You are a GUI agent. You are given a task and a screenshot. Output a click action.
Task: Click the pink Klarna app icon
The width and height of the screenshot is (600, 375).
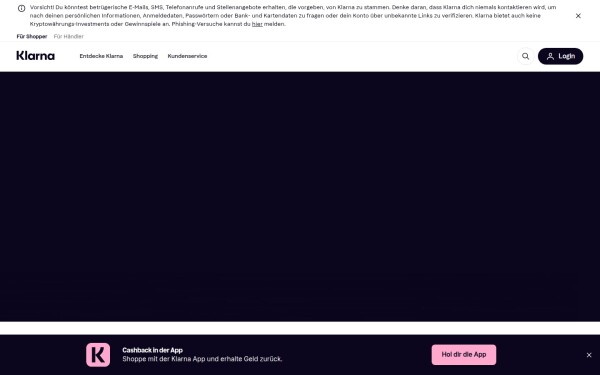(98, 355)
